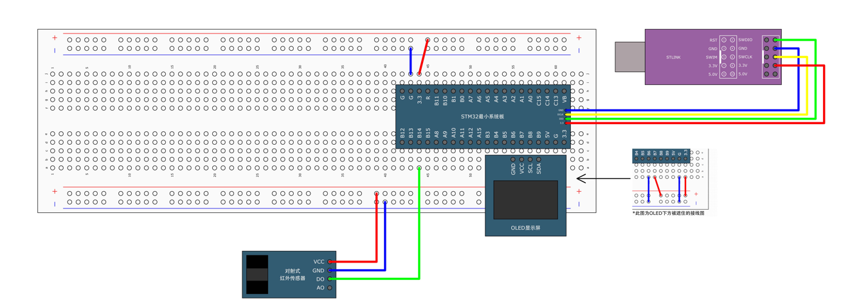The width and height of the screenshot is (868, 305).
Task: Select the B12 pin label on STM32
Action: (402, 134)
